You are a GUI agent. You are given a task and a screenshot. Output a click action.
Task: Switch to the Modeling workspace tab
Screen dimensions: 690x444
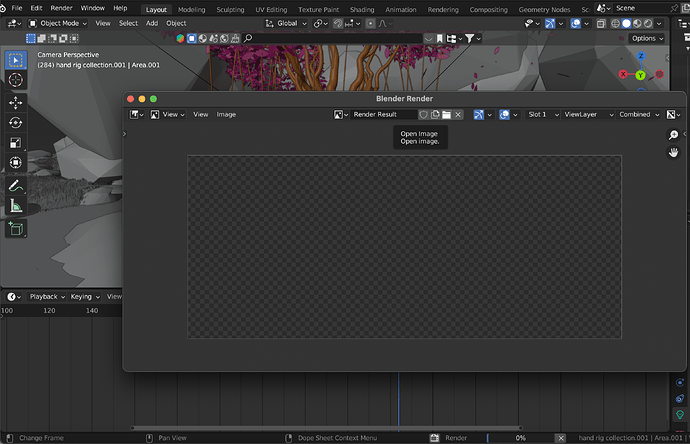191,9
